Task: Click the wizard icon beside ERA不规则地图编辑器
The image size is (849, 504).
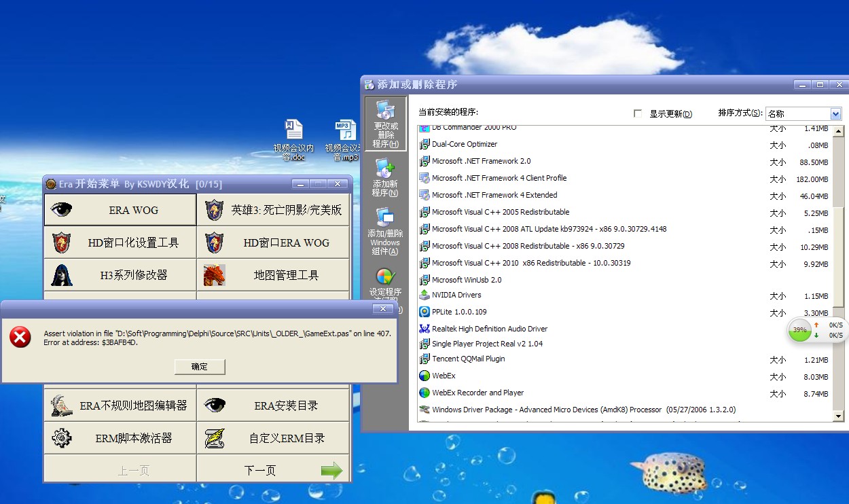Action: [x=61, y=406]
